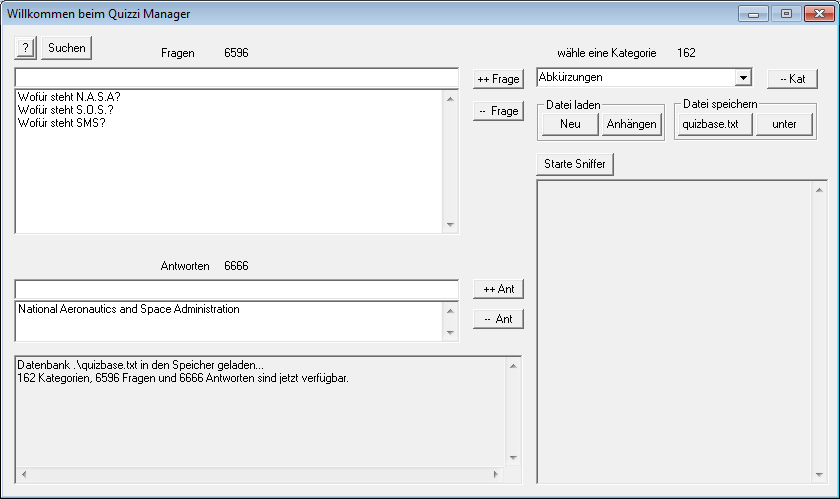Select question 'Wofür steht N.A.S.A?'
The height and width of the screenshot is (499, 840).
pyautogui.click(x=76, y=97)
